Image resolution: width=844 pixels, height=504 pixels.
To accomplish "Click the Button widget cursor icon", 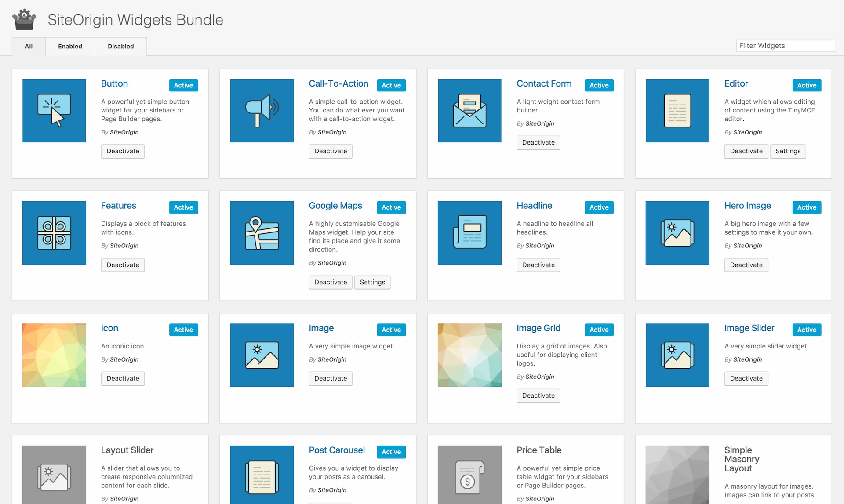I will pyautogui.click(x=54, y=111).
